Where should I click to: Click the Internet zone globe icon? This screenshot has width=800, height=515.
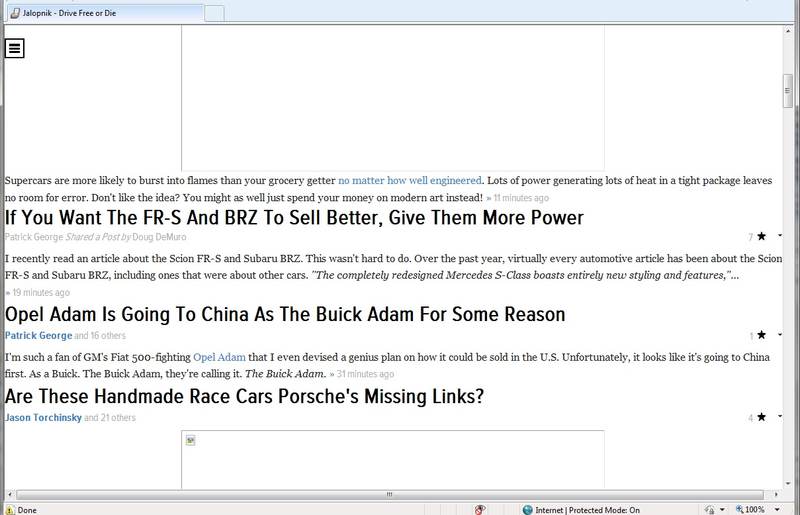(x=528, y=510)
